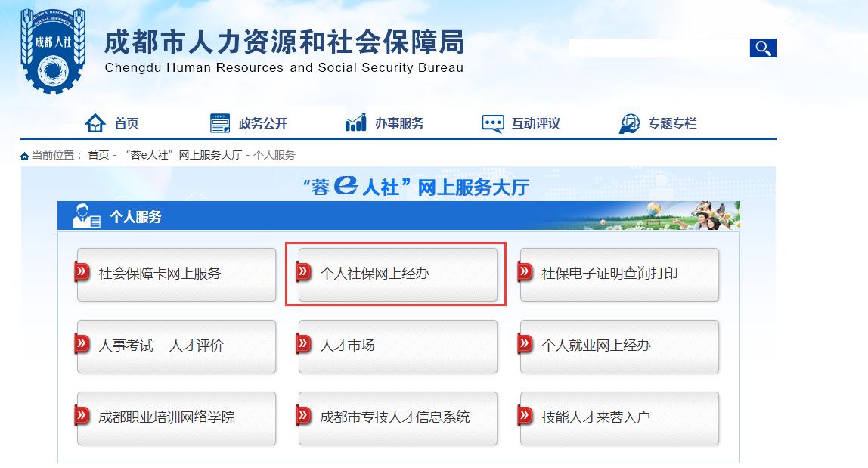Open 个人社保网上经办 service
The image size is (868, 468).
(398, 274)
